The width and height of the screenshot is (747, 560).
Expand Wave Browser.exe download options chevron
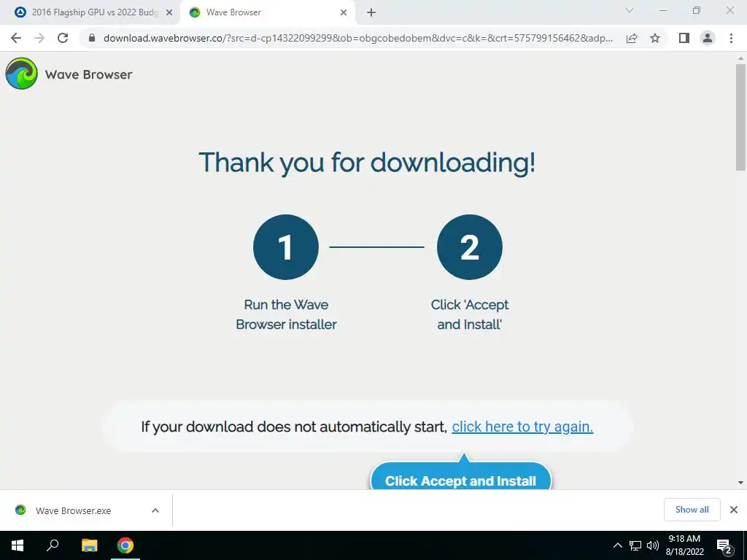[155, 510]
